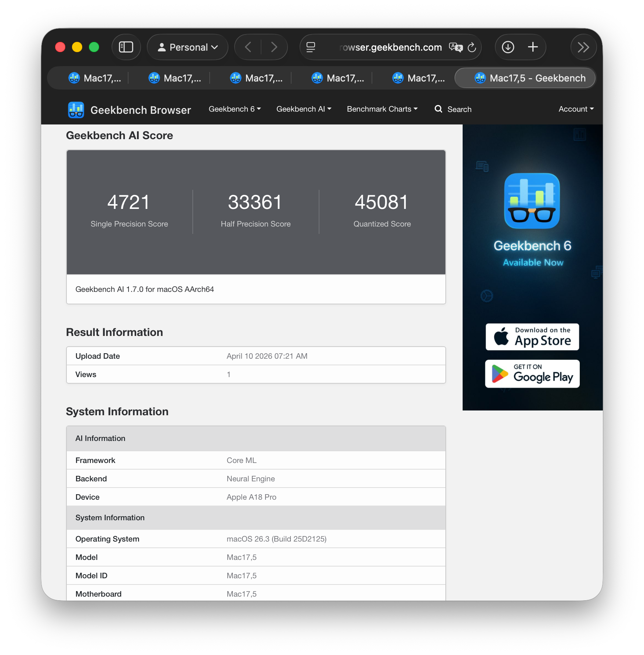Image resolution: width=644 pixels, height=655 pixels.
Task: Switch to the first Mac17 tab
Action: (x=95, y=78)
